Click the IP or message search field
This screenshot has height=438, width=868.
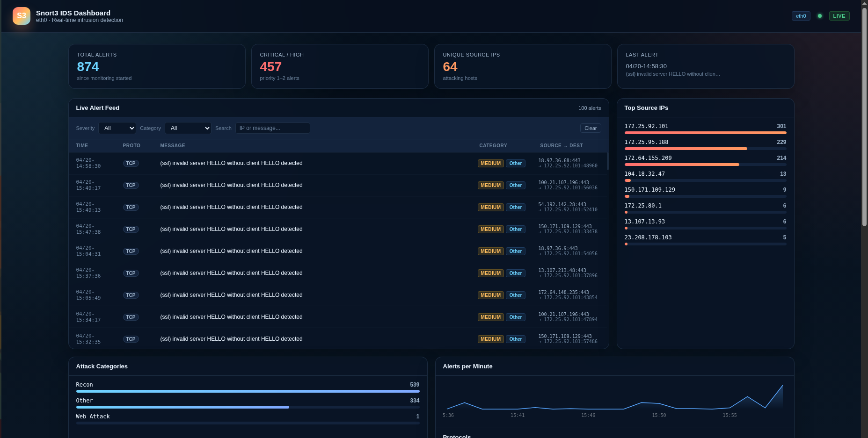click(272, 128)
